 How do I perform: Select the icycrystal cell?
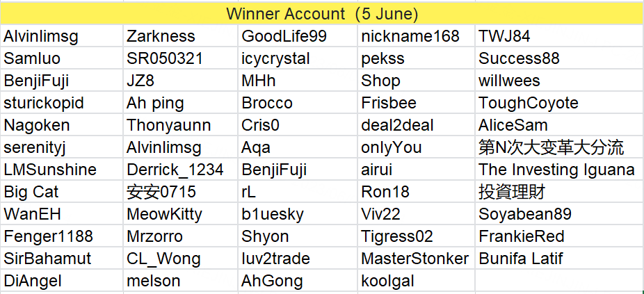pos(298,58)
